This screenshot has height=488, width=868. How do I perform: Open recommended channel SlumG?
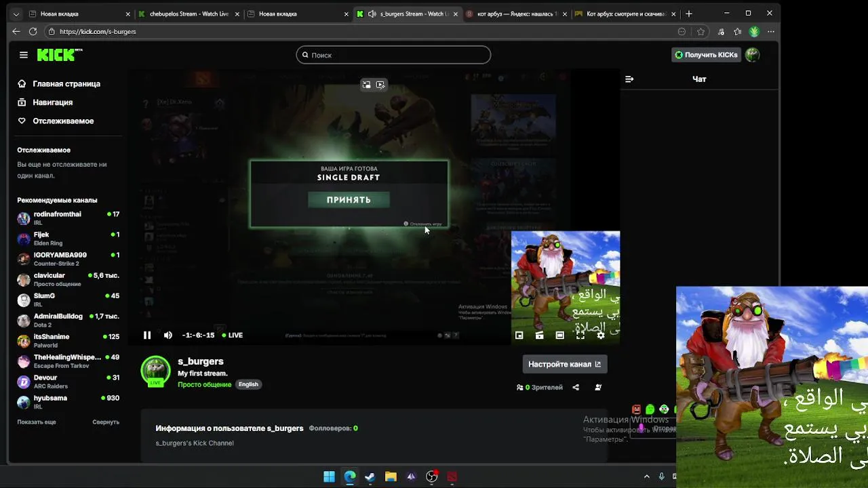click(x=68, y=300)
